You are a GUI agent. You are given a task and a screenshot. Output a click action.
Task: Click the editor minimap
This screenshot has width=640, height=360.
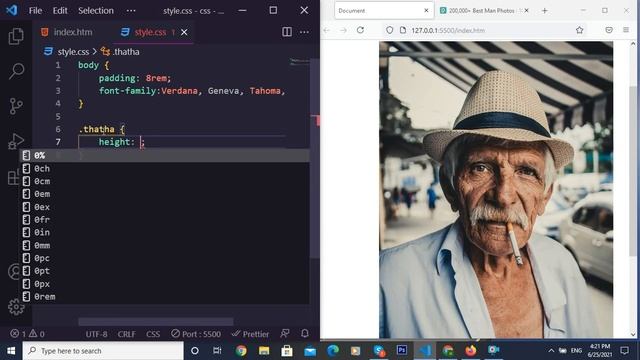pos(300,62)
